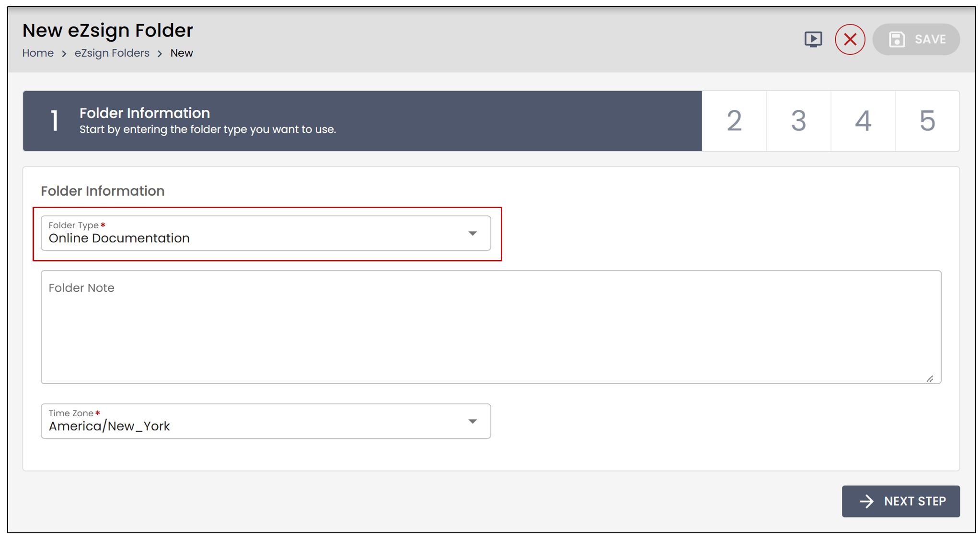
Task: Jump to step 5 in wizard
Action: click(x=927, y=121)
